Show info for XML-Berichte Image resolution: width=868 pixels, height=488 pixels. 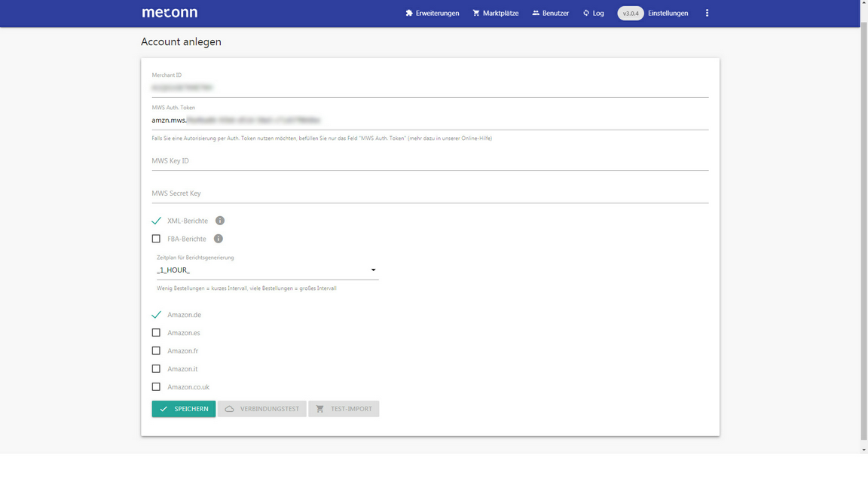pos(220,221)
